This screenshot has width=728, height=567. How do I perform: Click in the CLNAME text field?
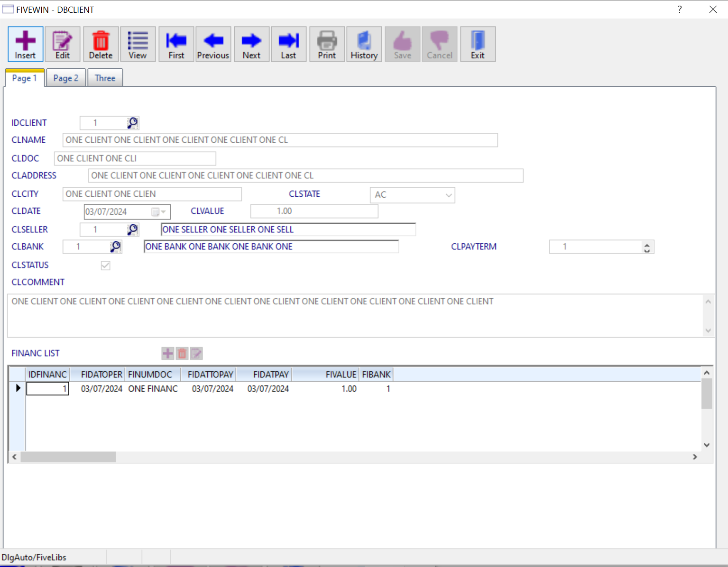280,140
